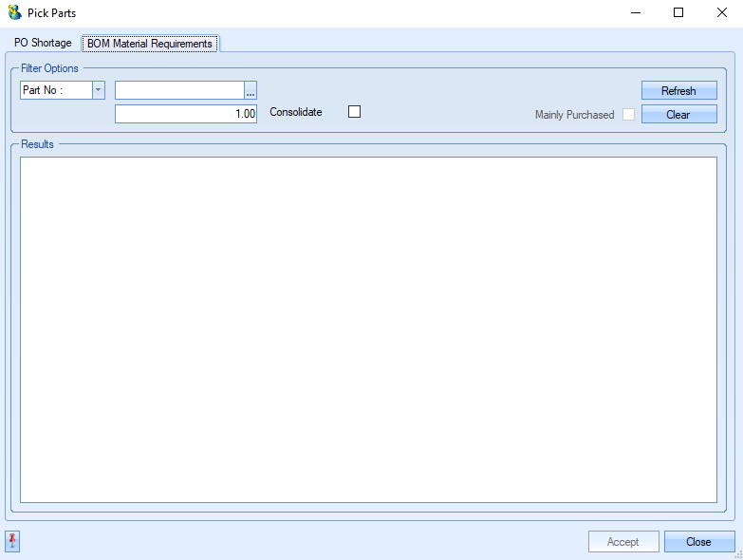743x560 pixels.
Task: Click inside the empty Results list
Action: pos(368,329)
